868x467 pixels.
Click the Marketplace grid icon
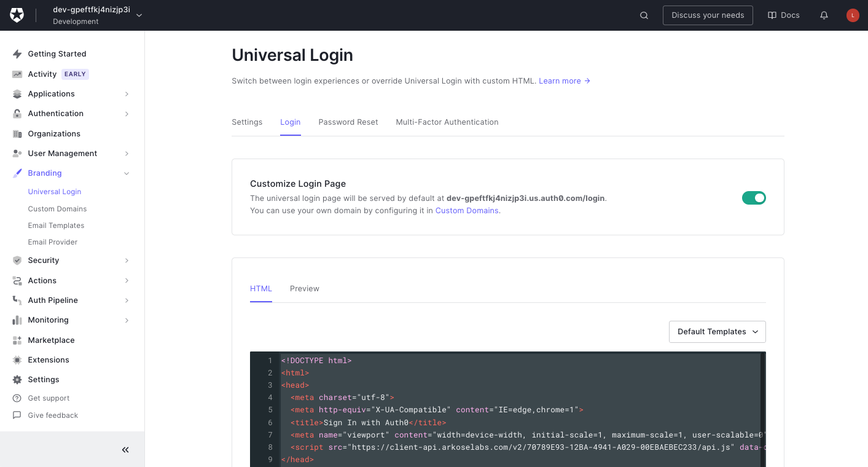(x=17, y=340)
